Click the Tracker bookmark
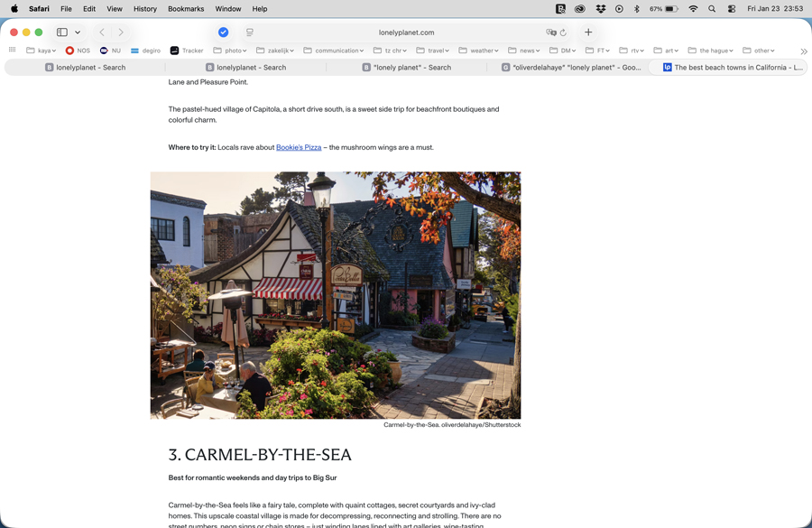Screen dimensions: 812x528 (187, 51)
